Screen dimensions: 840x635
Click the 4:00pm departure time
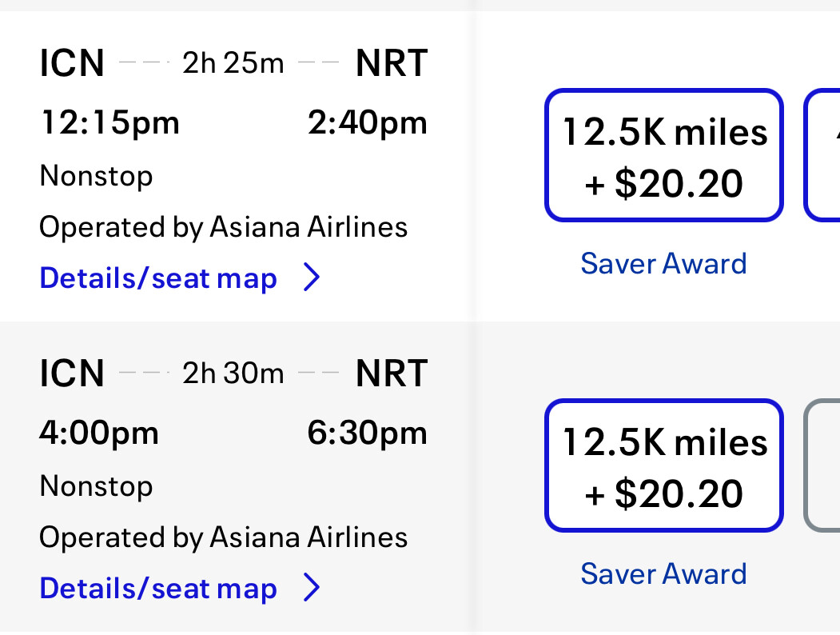pos(99,433)
